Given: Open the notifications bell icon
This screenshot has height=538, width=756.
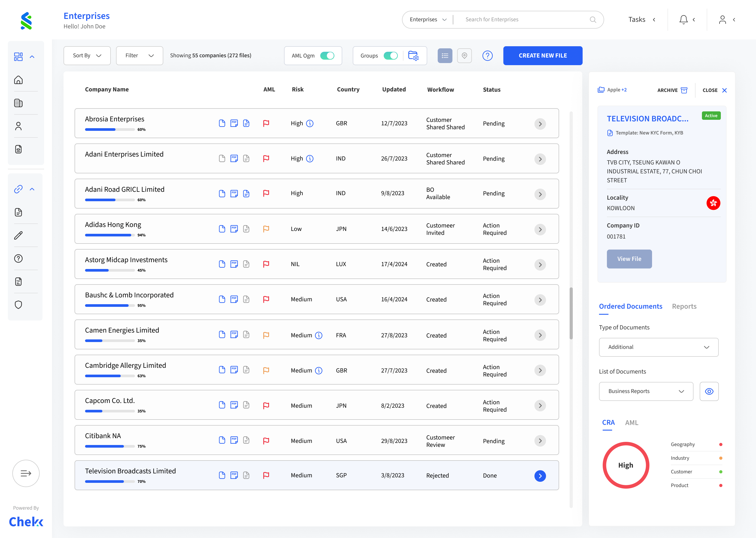Looking at the screenshot, I should click(x=684, y=19).
